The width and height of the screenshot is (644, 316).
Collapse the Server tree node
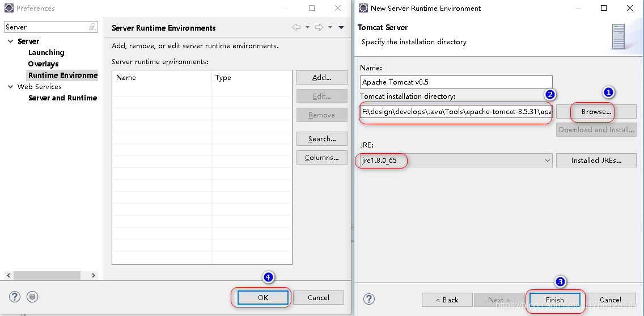(11, 41)
